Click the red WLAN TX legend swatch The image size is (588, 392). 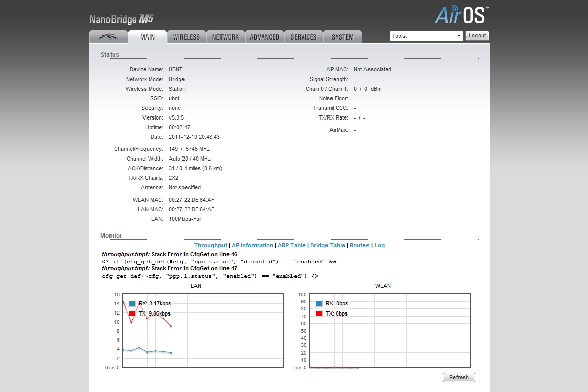coord(319,313)
